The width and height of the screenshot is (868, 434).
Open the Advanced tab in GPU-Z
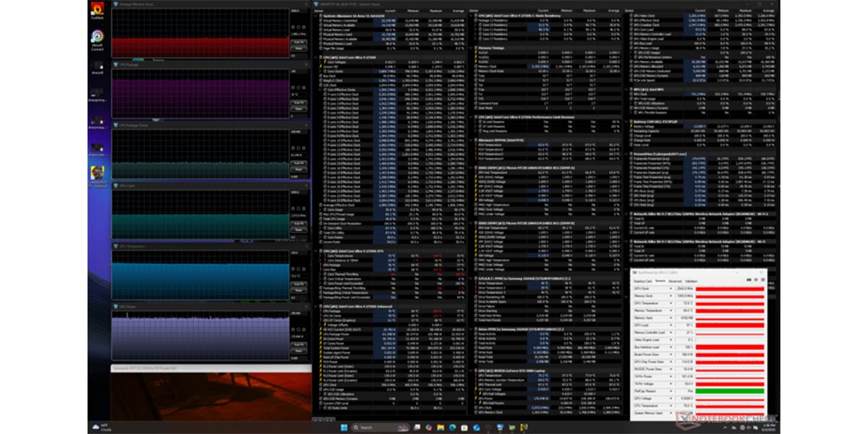coord(674,281)
